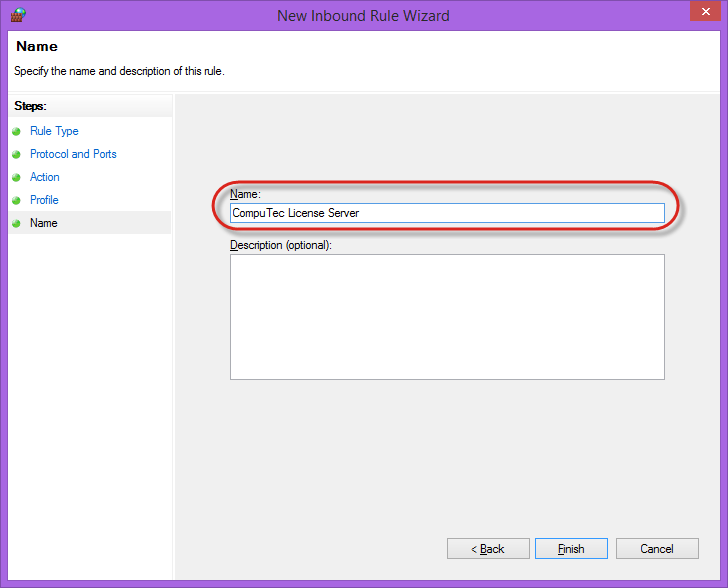Click the firewall wizard icon in title bar
The width and height of the screenshot is (728, 588).
click(x=17, y=15)
